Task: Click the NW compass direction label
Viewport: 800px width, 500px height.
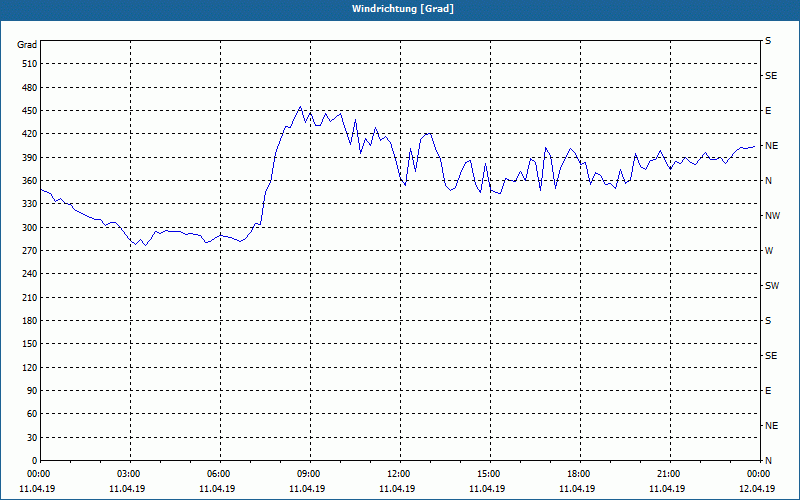Action: tap(772, 216)
